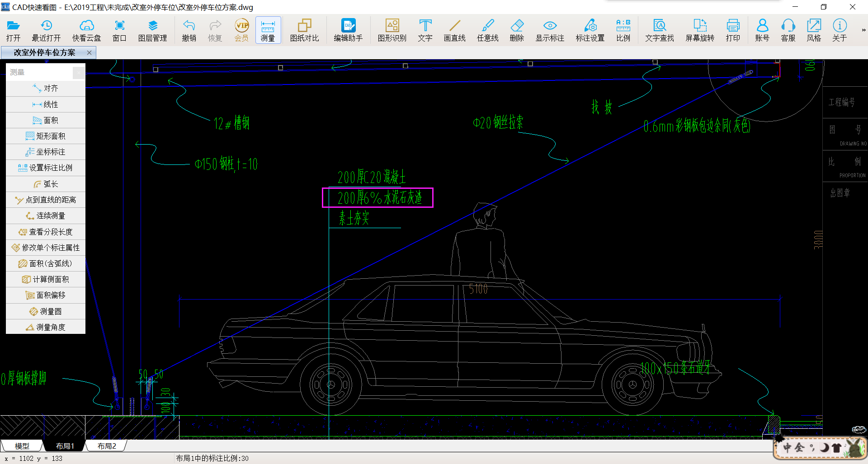Switch to the 布局2 layout tab
Image resolution: width=868 pixels, height=464 pixels.
[107, 446]
